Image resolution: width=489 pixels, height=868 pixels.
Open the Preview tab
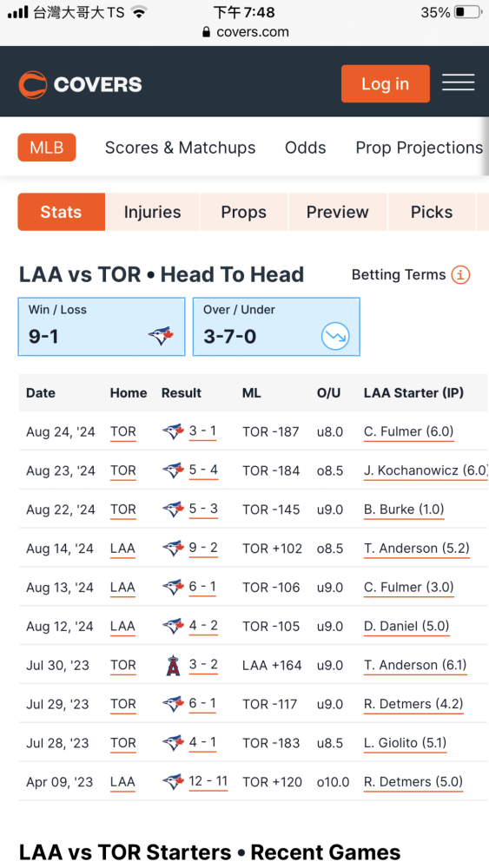tap(337, 212)
